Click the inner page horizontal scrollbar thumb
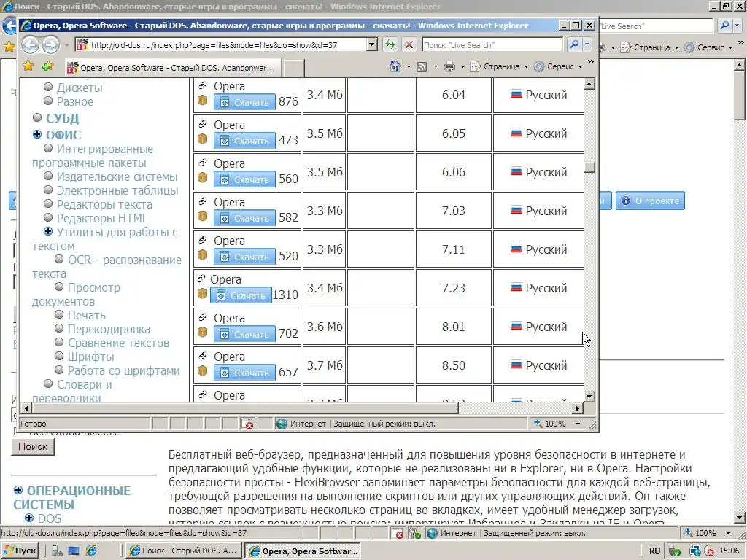 [245, 408]
